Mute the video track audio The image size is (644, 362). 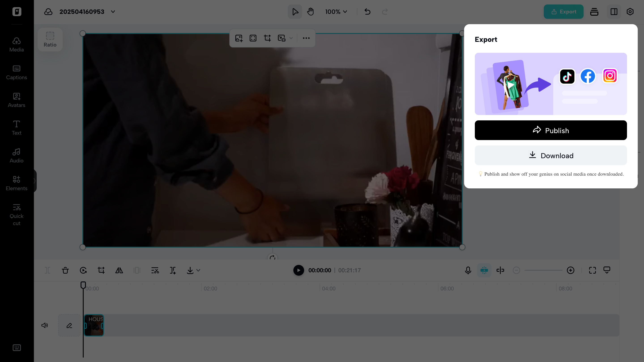coord(45,325)
